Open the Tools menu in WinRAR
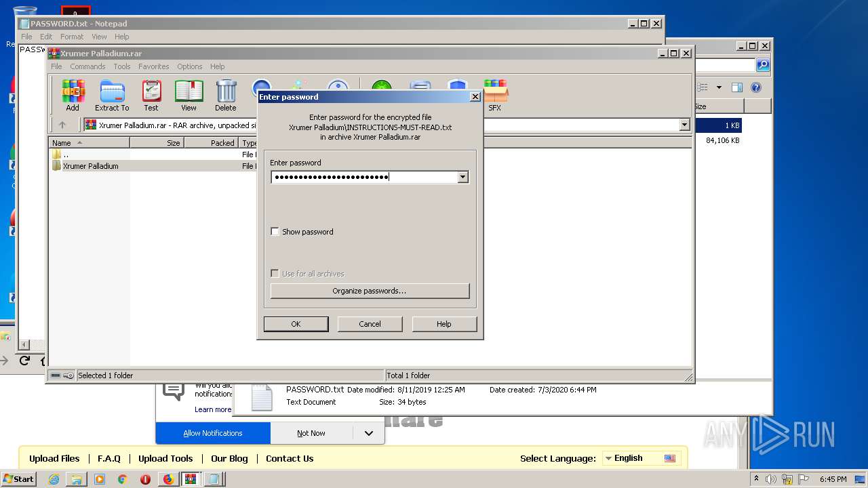This screenshot has width=868, height=488. pyautogui.click(x=122, y=66)
